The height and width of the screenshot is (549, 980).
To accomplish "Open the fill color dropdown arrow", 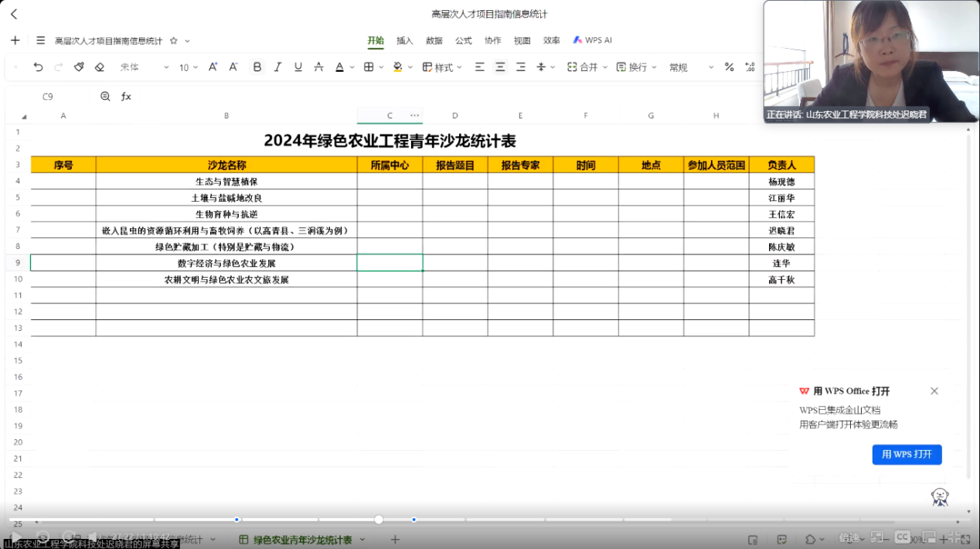I will [x=410, y=67].
